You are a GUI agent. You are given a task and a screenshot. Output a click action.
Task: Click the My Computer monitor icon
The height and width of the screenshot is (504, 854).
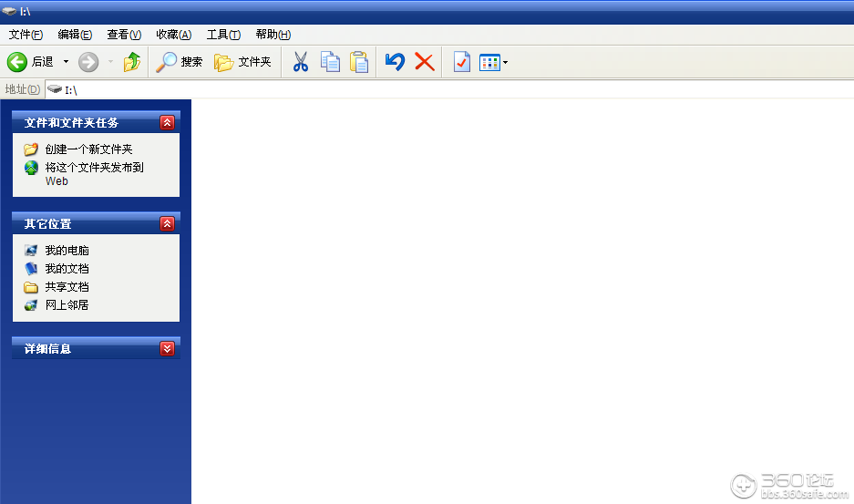pyautogui.click(x=31, y=250)
